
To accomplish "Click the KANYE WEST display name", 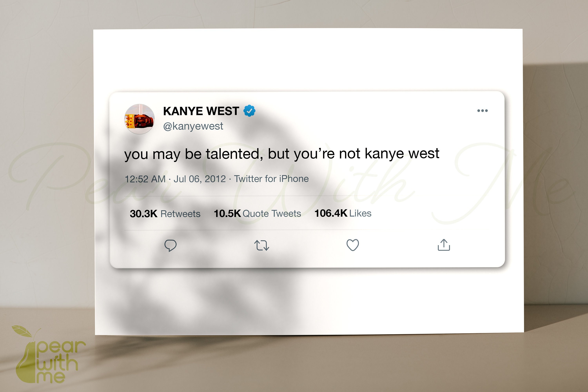I will pos(201,111).
